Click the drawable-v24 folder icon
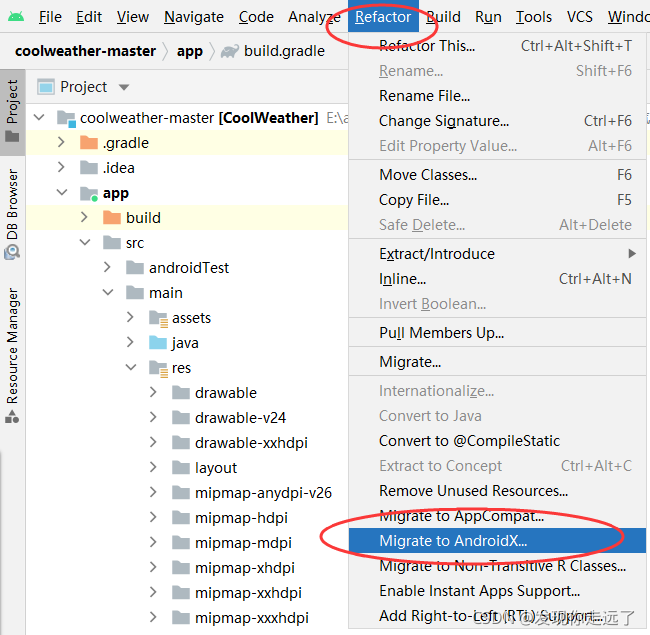This screenshot has width=650, height=635. coord(181,418)
